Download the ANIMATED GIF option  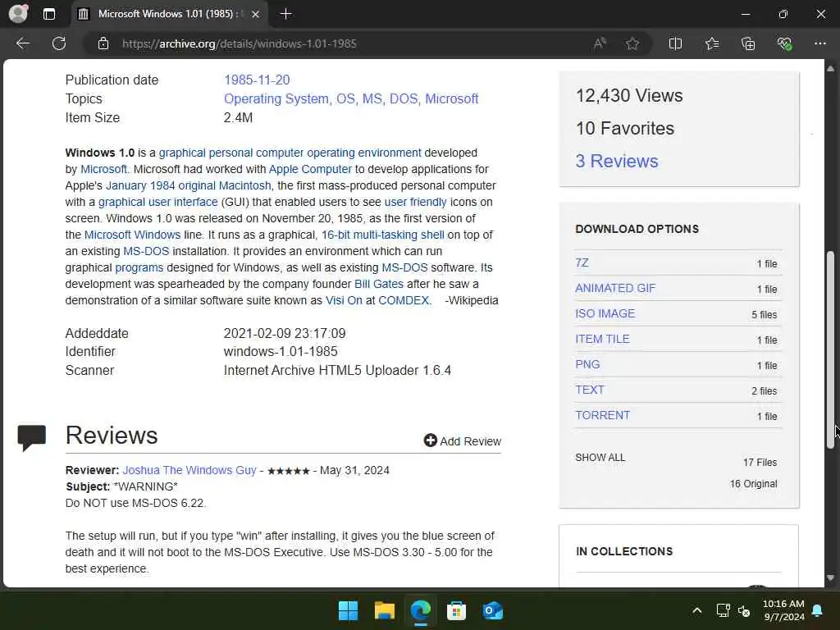[x=615, y=288]
